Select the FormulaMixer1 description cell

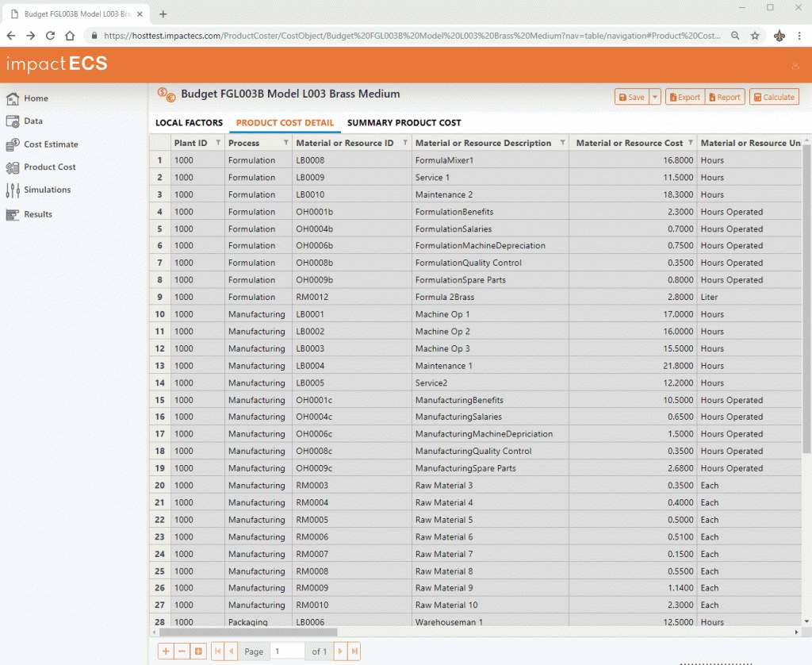[x=490, y=160]
